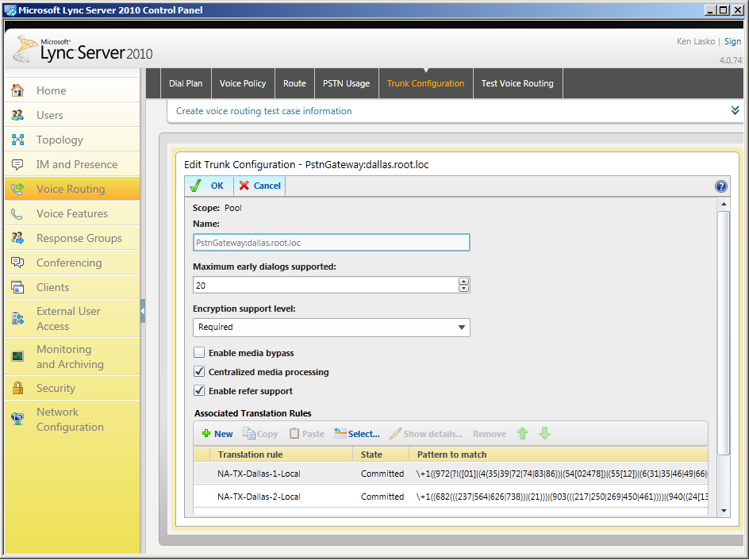749x560 pixels.
Task: Click scrollbar down arrow in edit form
Action: point(724,511)
